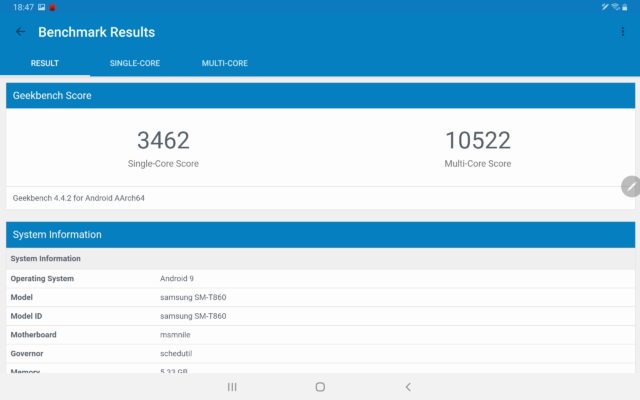This screenshot has width=640, height=400.
Task: Tap the multi-core score 10522
Action: click(x=478, y=140)
